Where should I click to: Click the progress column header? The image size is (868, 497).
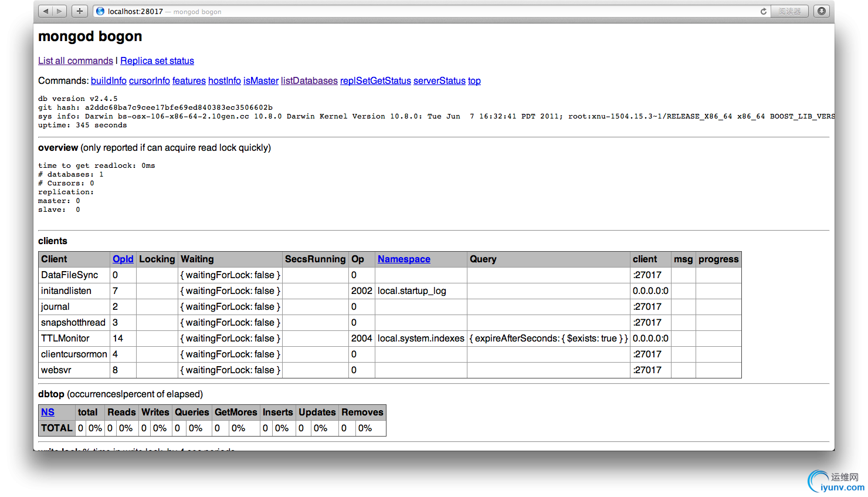pos(718,259)
